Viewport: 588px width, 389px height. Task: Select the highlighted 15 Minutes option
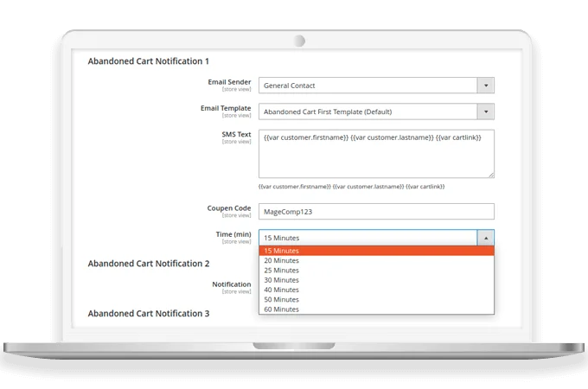[376, 251]
